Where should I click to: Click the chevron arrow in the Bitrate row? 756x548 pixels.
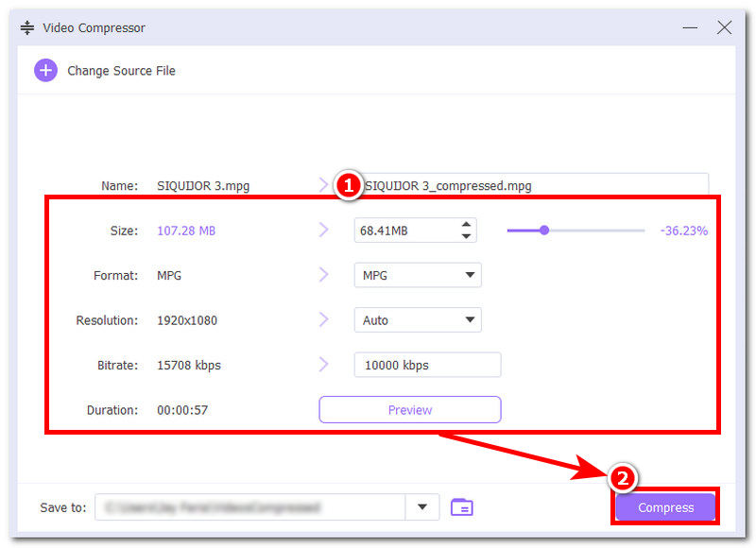click(324, 365)
